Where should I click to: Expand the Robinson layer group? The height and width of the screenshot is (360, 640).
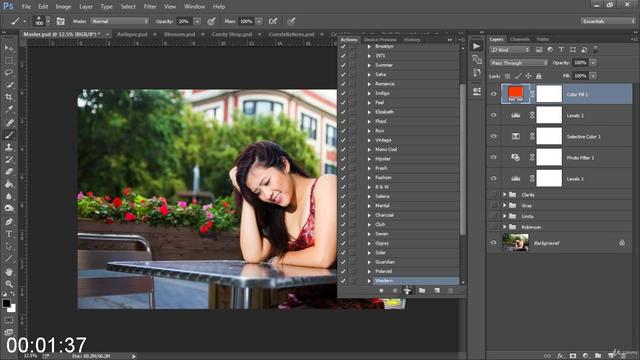coord(505,227)
